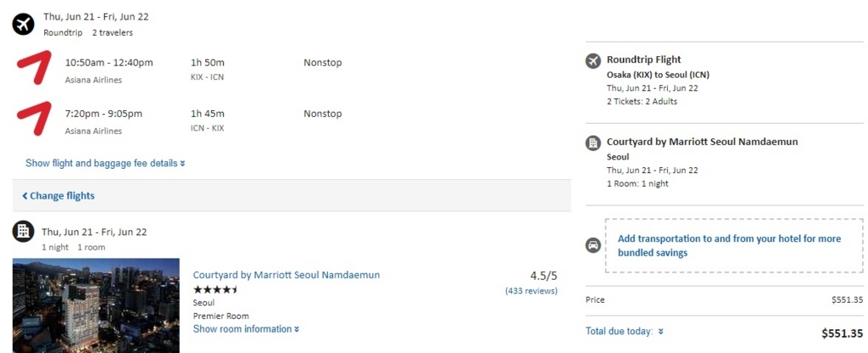Click the Roundtrip Flight summary airplane icon
868x353 pixels.
click(x=593, y=61)
